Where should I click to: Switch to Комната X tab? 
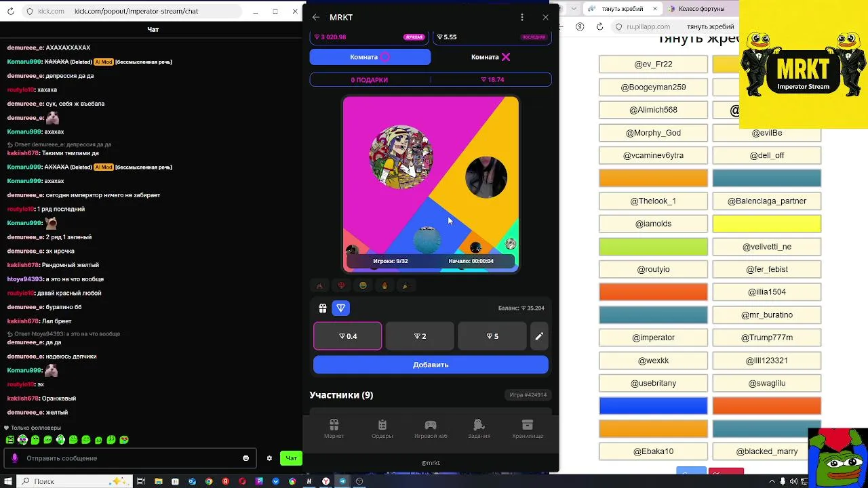pos(491,57)
